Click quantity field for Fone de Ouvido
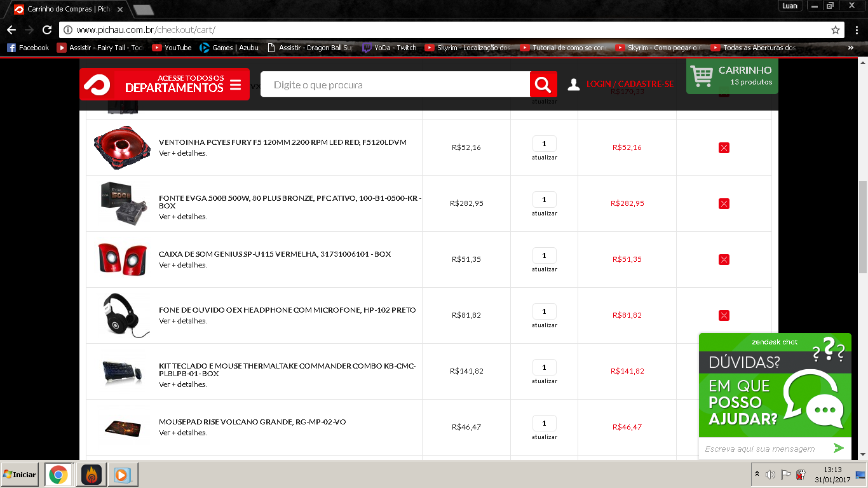The image size is (868, 488). (x=545, y=311)
